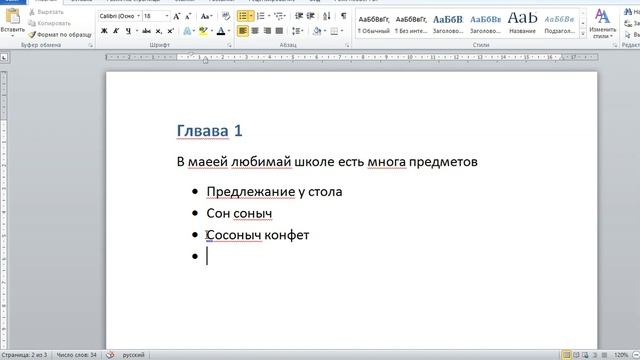Viewport: 640px width, 360px height.
Task: Click the Shading paint bucket icon
Action: pyautogui.click(x=317, y=31)
